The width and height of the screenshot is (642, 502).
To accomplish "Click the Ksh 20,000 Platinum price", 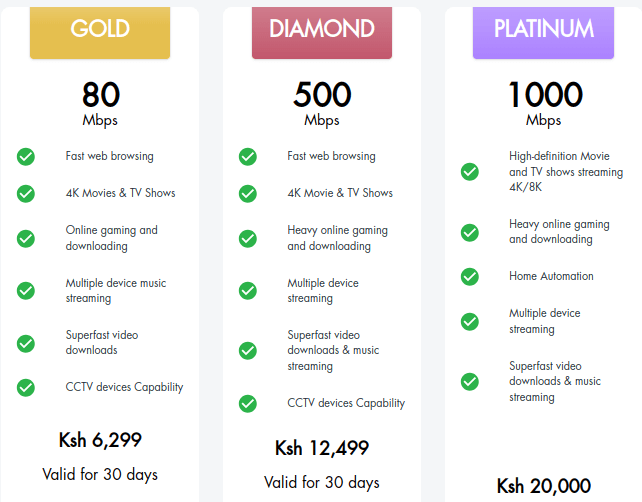I will [544, 486].
